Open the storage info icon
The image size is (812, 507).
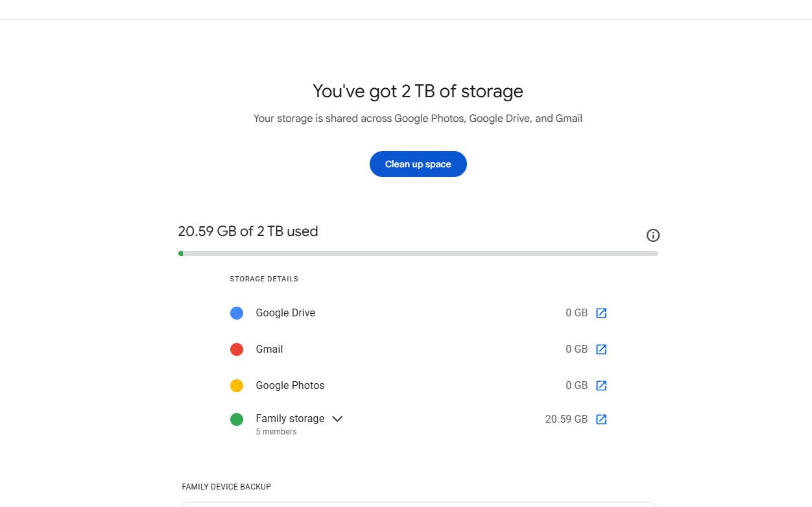click(653, 235)
